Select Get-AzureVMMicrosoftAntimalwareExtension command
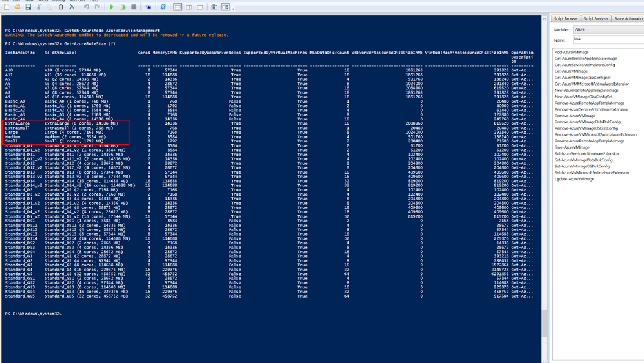 [592, 84]
